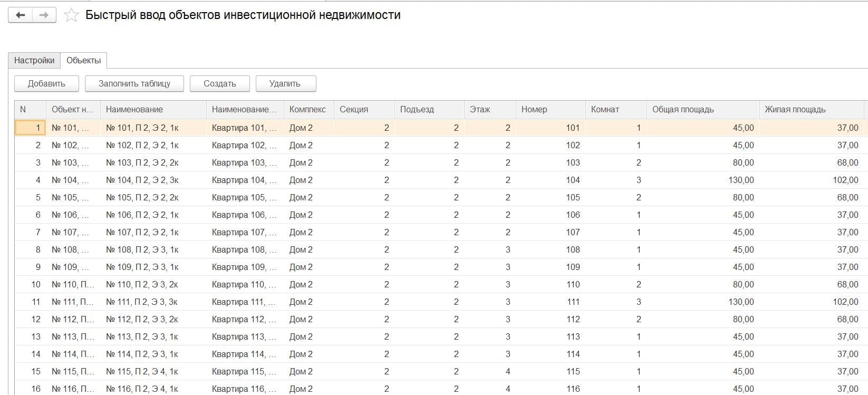Screen dimensions: 868x395
Task: Mark the page as favorite with star
Action: point(71,15)
